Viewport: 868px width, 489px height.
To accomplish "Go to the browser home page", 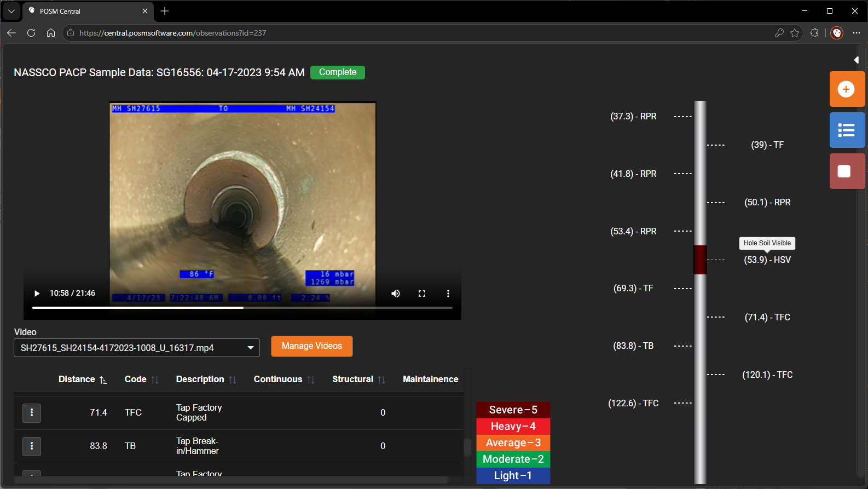I will (51, 33).
